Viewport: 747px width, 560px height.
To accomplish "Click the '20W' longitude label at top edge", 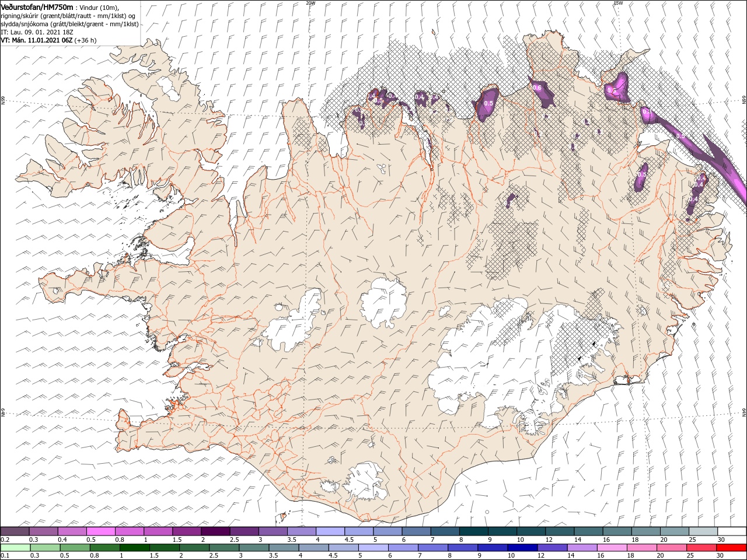I will pos(310,3).
